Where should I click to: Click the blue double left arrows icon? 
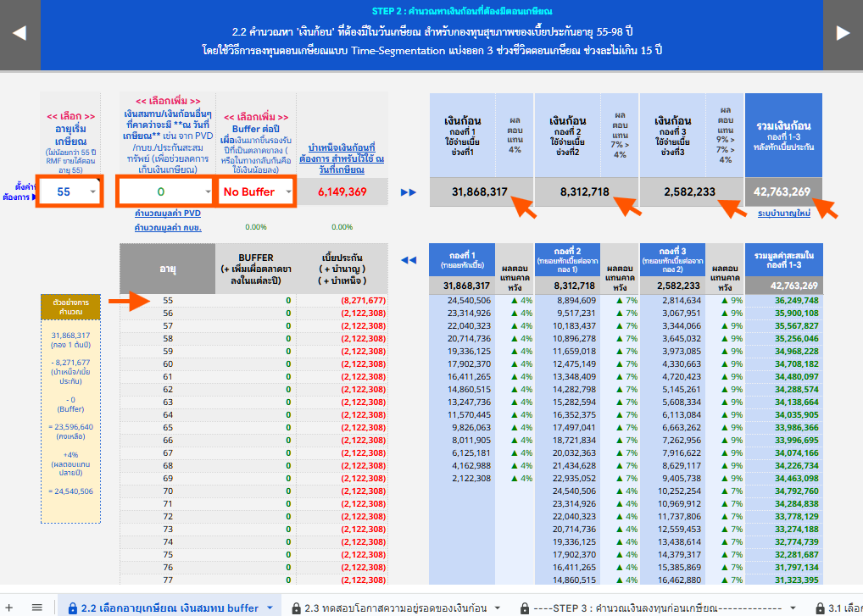pyautogui.click(x=409, y=260)
